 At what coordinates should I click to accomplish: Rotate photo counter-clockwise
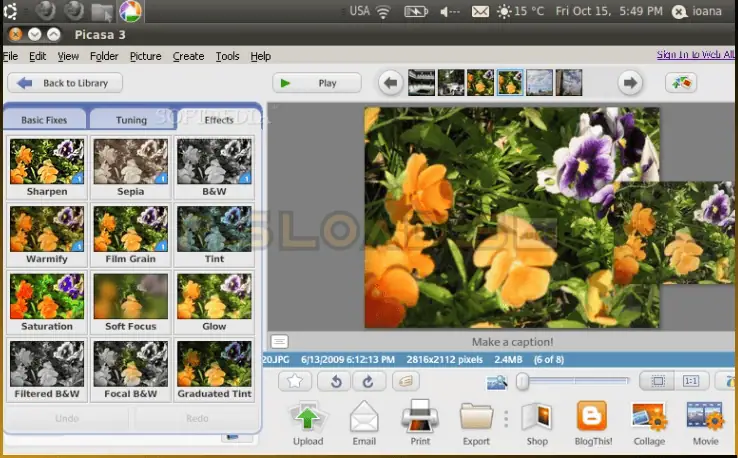(x=335, y=381)
